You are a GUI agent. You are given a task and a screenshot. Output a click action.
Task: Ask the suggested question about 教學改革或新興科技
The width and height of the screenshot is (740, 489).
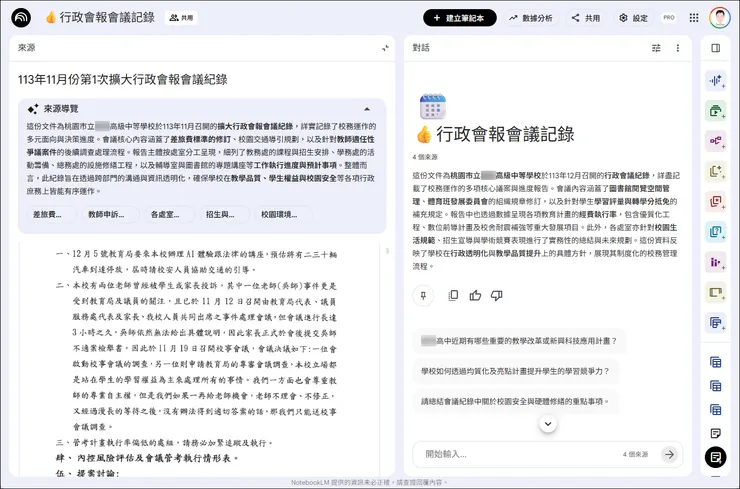coord(519,341)
